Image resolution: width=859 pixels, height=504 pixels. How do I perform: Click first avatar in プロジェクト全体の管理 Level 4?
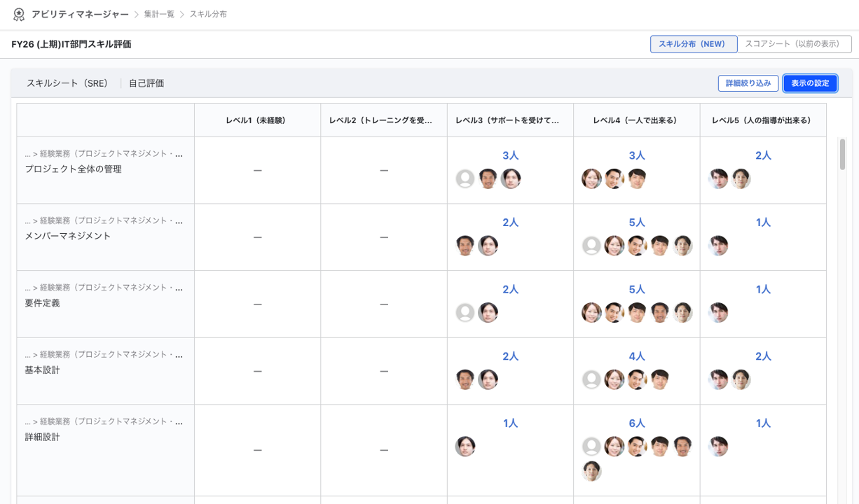[x=592, y=178]
